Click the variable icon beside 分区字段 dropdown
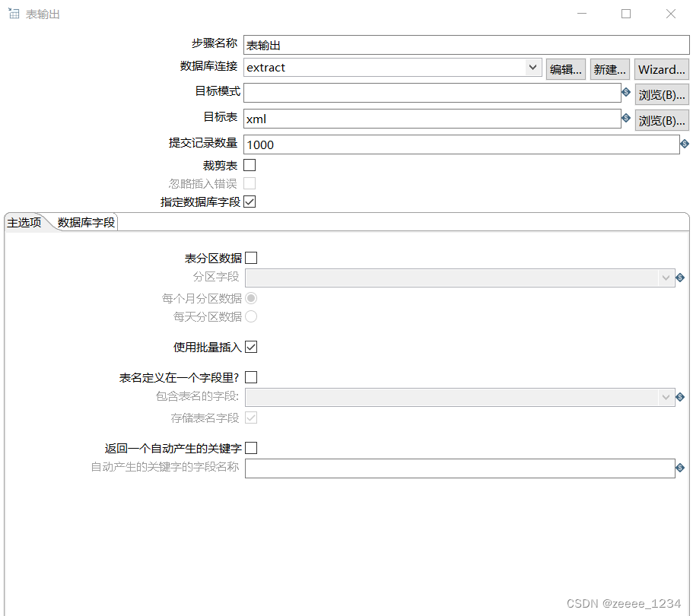693x616 pixels. point(679,278)
